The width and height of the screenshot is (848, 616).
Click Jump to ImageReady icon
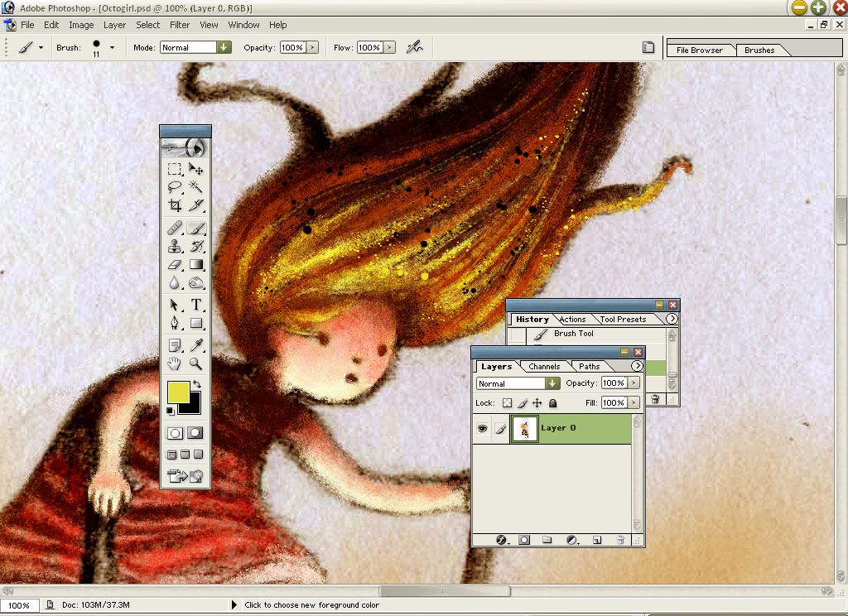tap(185, 476)
